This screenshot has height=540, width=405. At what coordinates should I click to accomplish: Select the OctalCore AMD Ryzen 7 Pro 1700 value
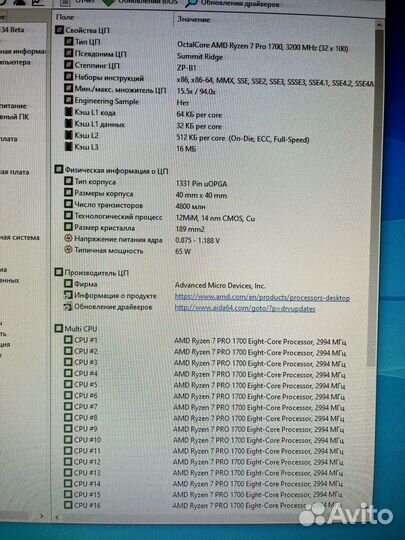(x=262, y=46)
